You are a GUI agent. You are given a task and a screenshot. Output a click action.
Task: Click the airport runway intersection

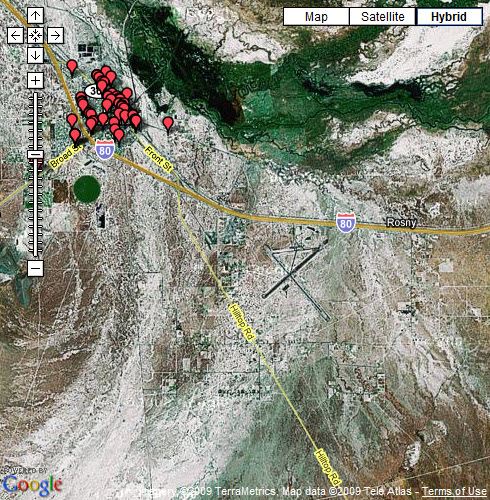292,274
